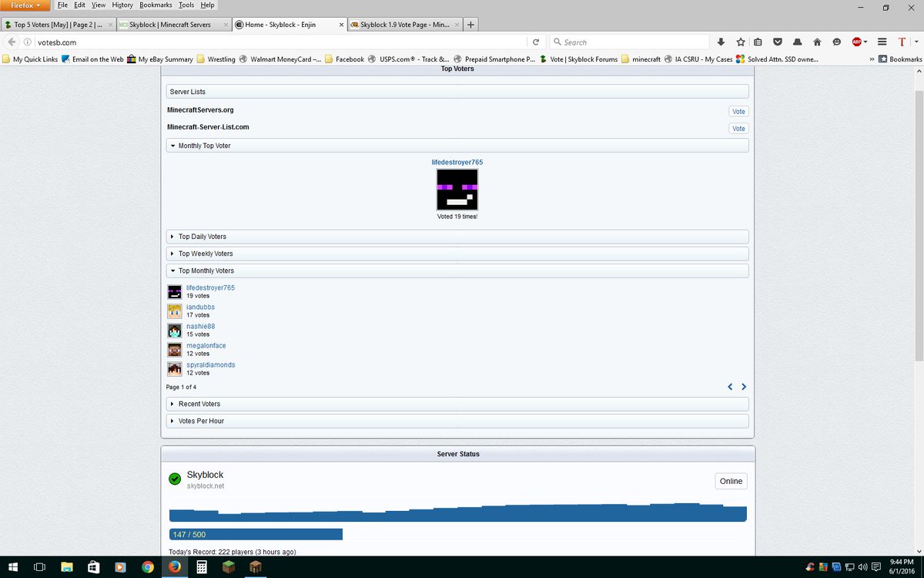924x578 pixels.
Task: Open megalonface profile link
Action: click(206, 345)
